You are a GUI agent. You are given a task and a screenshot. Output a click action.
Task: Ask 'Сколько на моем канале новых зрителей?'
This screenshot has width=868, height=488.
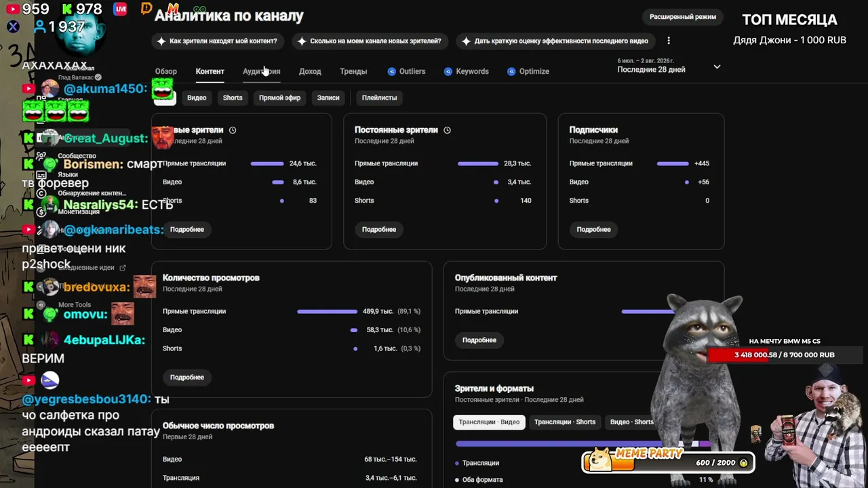coord(370,41)
